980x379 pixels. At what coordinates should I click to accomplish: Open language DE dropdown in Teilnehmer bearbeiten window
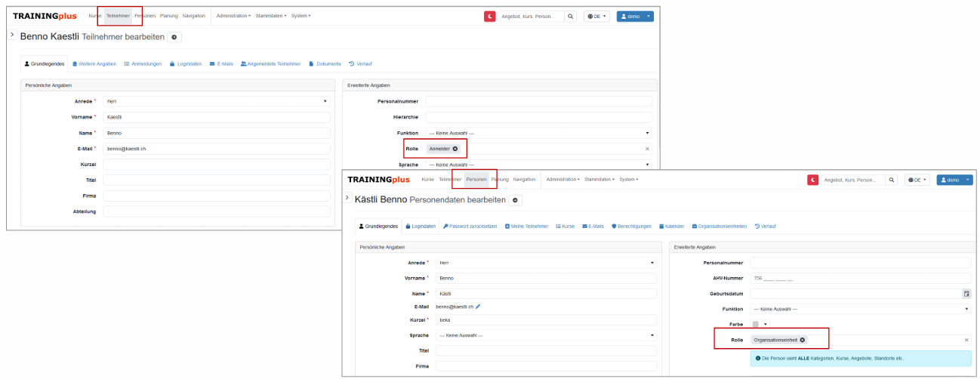coord(596,16)
